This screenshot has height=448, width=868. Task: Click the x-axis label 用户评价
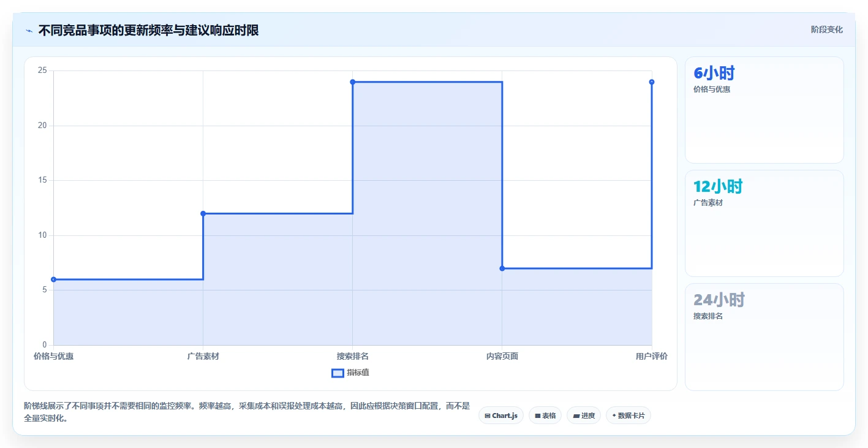[x=652, y=356]
